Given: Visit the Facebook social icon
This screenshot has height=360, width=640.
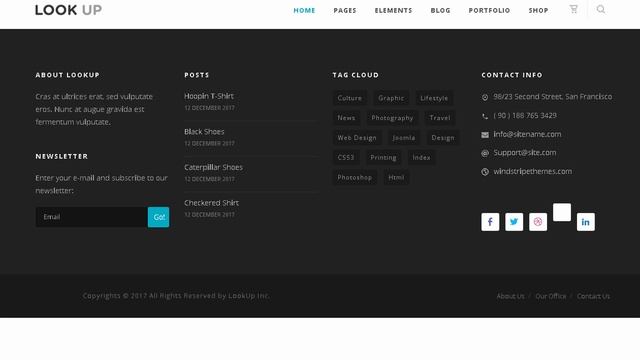Looking at the screenshot, I should [490, 222].
